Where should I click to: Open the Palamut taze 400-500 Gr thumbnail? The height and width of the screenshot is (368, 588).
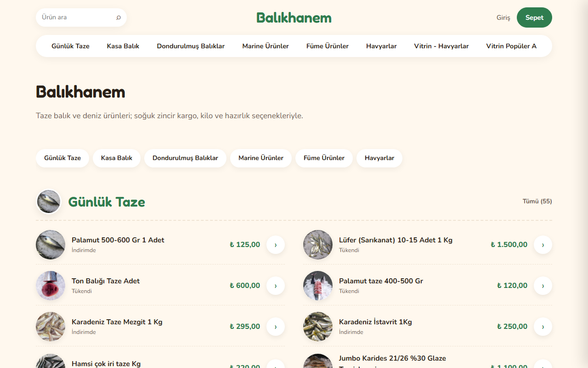tap(318, 286)
